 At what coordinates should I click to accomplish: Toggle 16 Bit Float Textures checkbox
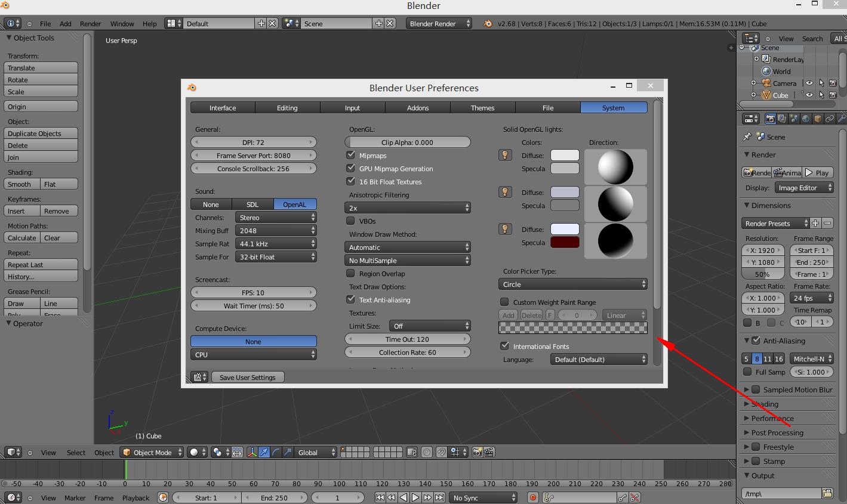[351, 181]
